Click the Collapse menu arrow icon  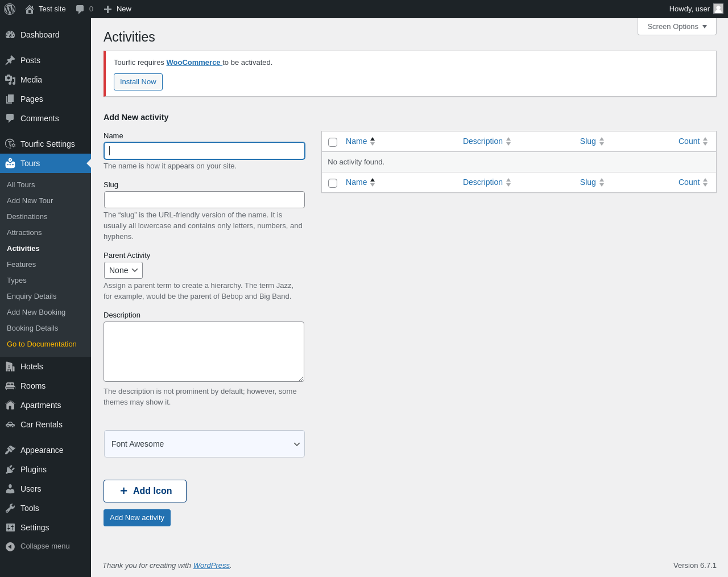pyautogui.click(x=10, y=546)
